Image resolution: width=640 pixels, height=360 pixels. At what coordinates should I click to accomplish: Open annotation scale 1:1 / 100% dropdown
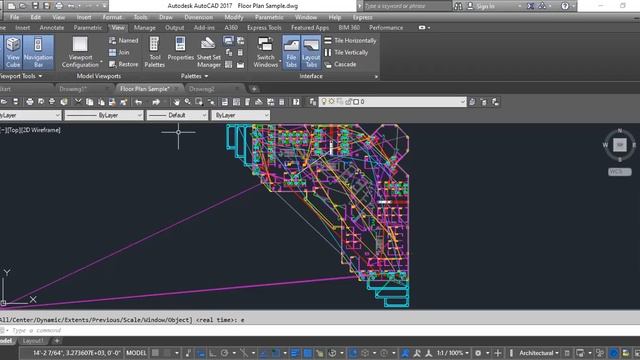click(452, 353)
